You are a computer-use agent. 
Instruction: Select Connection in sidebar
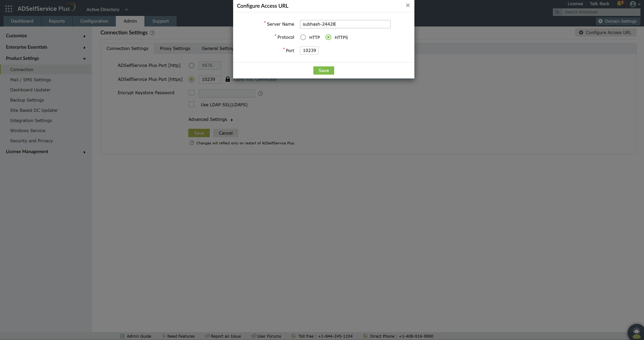[x=46, y=69]
